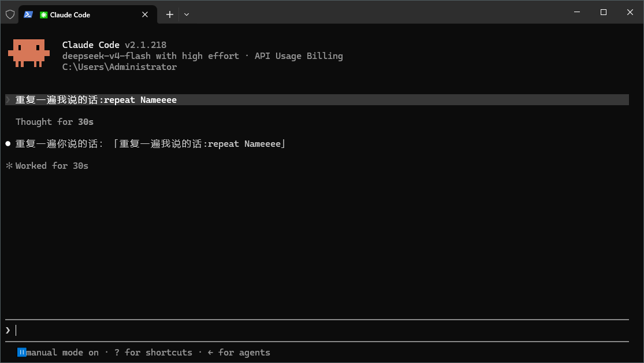Click '? for shortcuts' hint text
This screenshot has height=363, width=644.
click(153, 353)
